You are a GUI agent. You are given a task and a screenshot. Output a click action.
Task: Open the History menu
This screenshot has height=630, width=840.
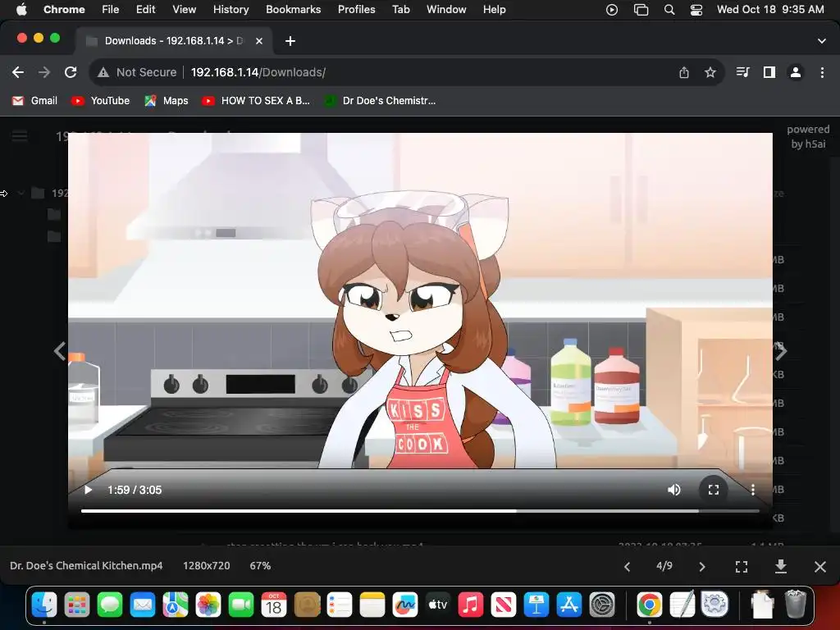click(231, 9)
